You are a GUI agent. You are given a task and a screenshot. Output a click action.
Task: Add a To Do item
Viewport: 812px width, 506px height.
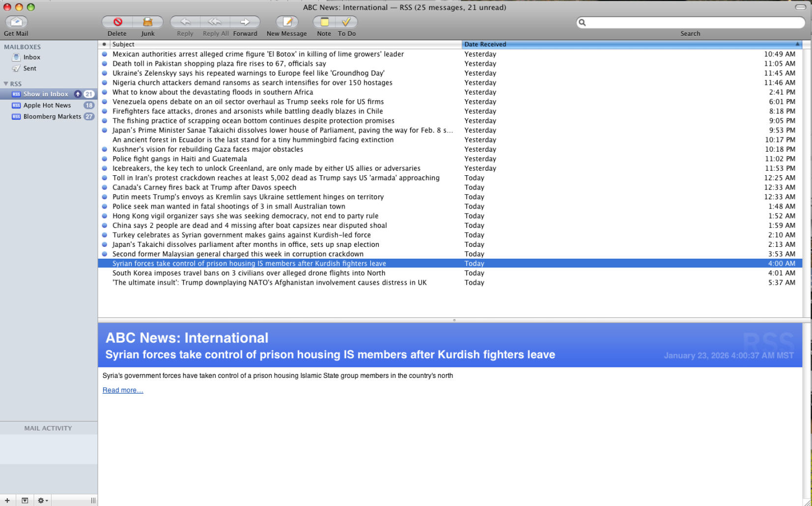click(x=346, y=22)
